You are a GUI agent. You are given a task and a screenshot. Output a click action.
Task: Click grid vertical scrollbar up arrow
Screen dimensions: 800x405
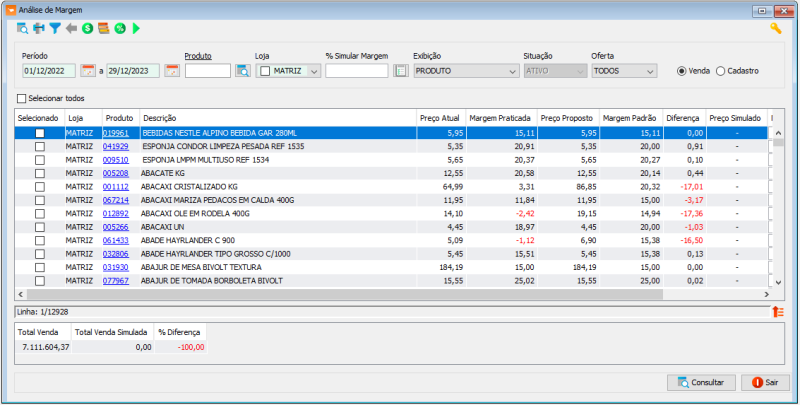click(778, 133)
